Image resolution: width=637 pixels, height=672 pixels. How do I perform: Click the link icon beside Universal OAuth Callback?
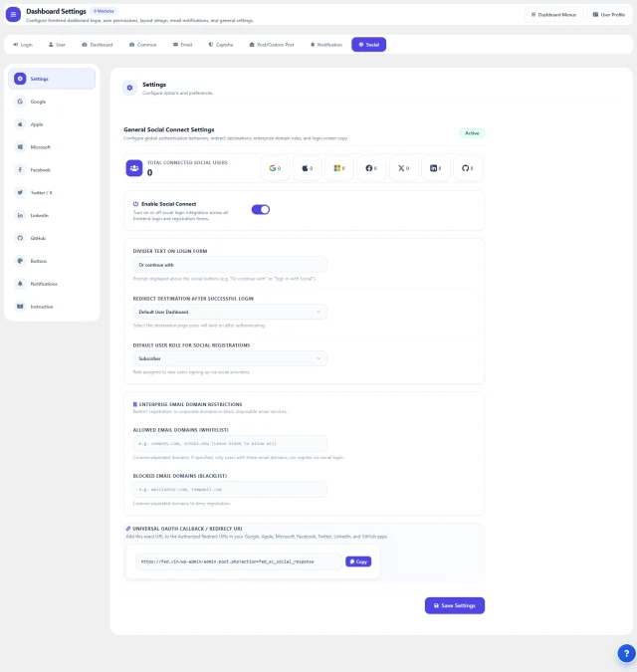128,529
